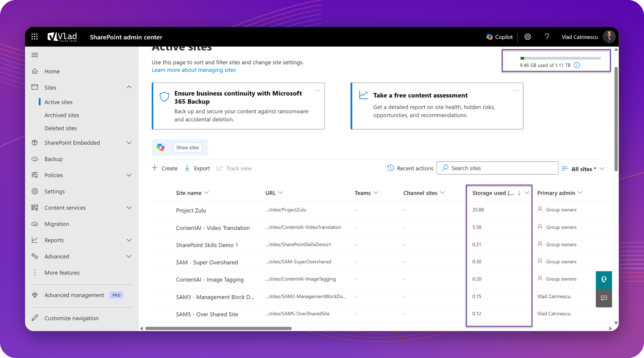Select SAM5 - Over Shared Site row
The width and height of the screenshot is (644, 358).
pos(382,314)
